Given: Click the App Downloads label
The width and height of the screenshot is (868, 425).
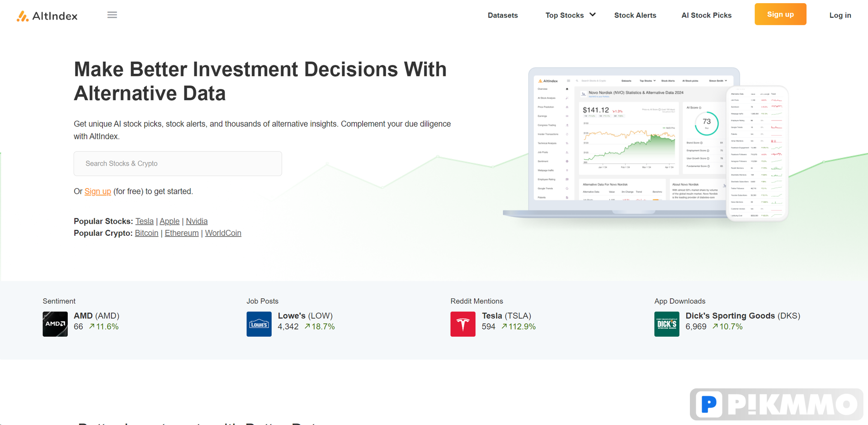Looking at the screenshot, I should point(679,301).
